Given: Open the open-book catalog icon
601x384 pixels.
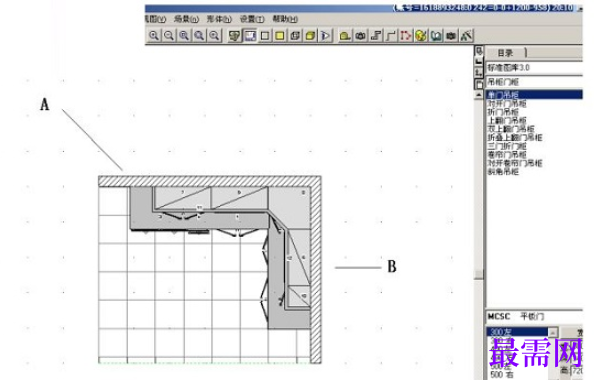Looking at the screenshot, I should pos(436,36).
